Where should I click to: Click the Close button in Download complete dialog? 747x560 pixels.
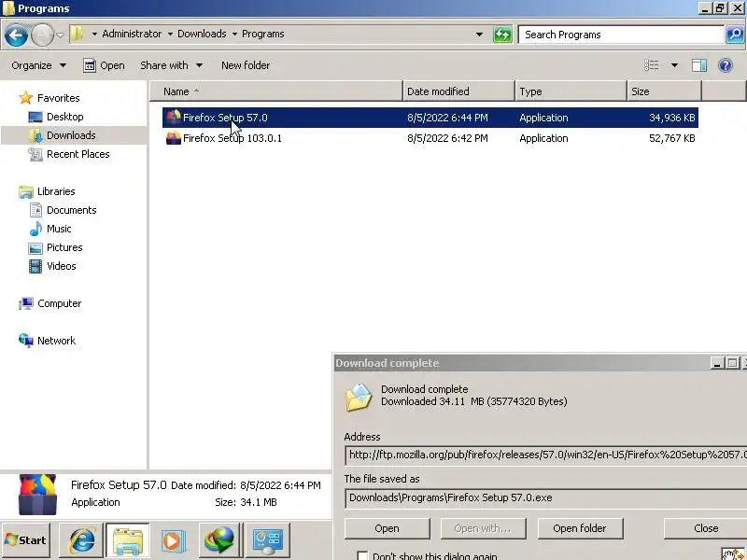705,528
